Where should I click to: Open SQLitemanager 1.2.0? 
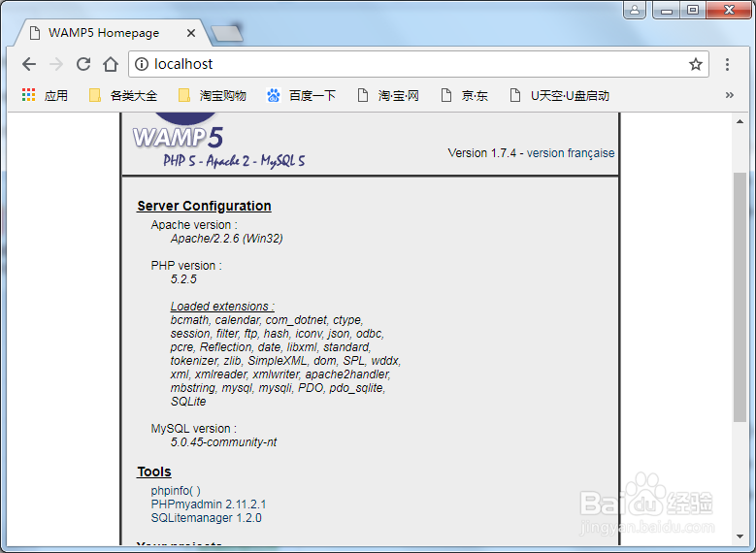pyautogui.click(x=206, y=518)
